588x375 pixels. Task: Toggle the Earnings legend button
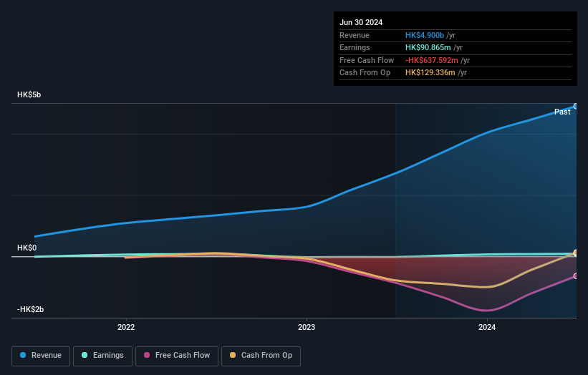pyautogui.click(x=102, y=356)
